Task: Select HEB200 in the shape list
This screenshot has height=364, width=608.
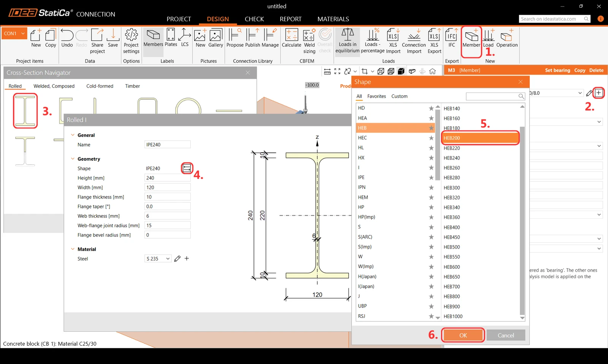Action: click(x=480, y=138)
